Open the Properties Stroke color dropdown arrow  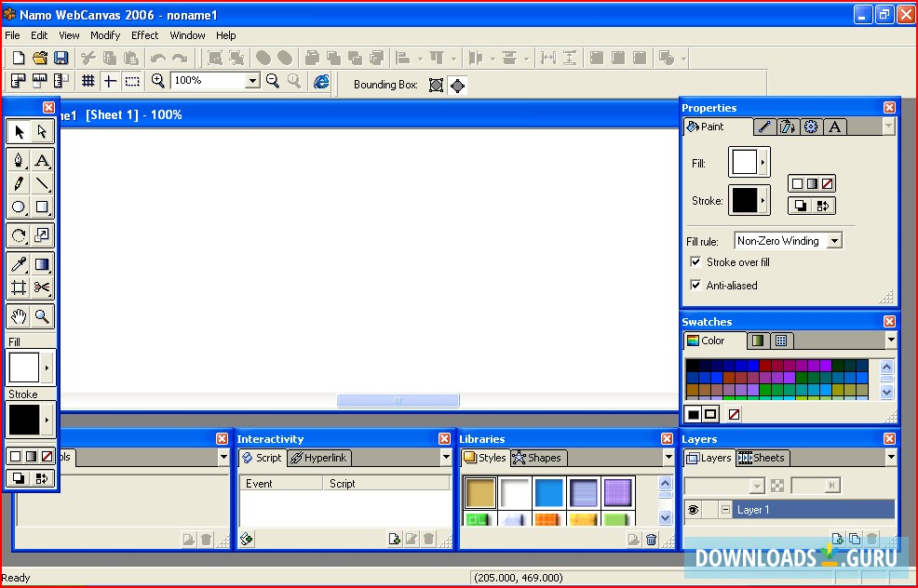click(763, 200)
